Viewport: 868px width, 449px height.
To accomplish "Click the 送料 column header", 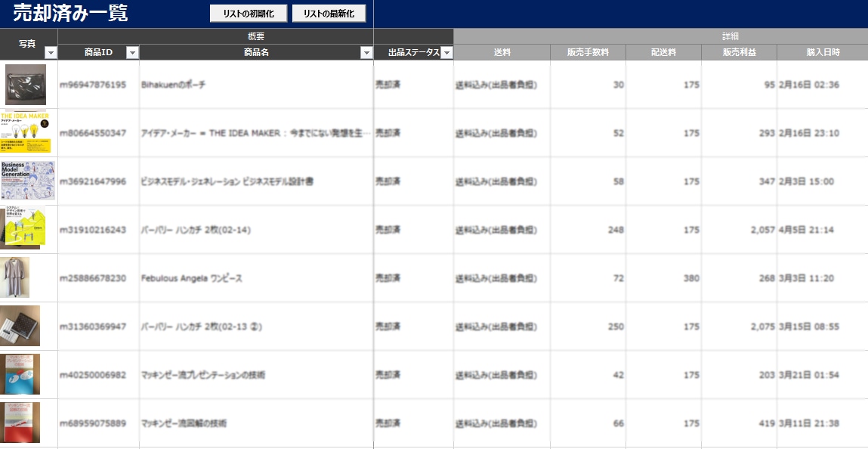I will coord(502,53).
